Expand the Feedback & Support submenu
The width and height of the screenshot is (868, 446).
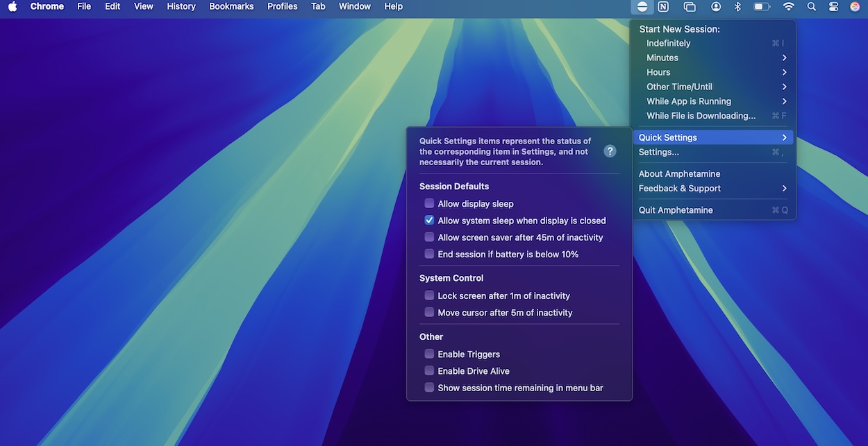(713, 188)
